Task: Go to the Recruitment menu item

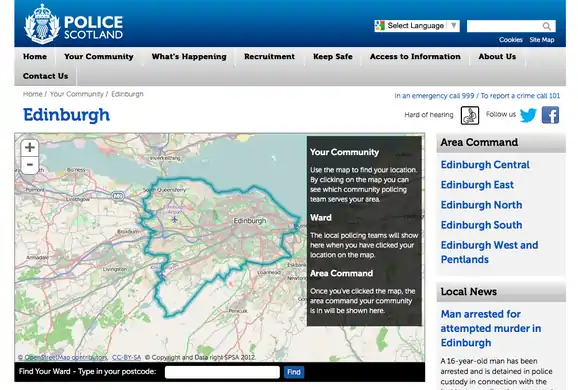Action: pos(269,57)
